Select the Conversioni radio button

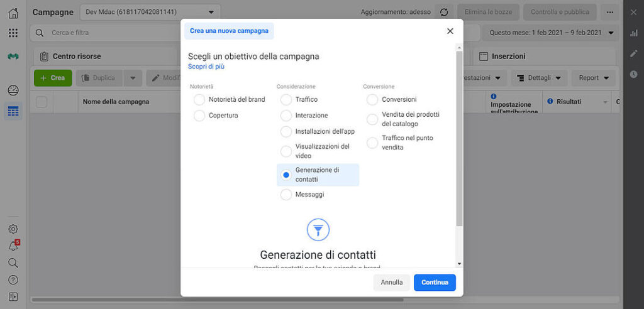(x=372, y=99)
